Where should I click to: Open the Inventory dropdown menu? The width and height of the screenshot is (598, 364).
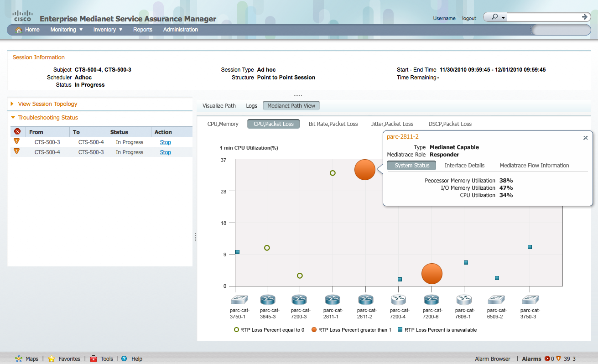108,30
